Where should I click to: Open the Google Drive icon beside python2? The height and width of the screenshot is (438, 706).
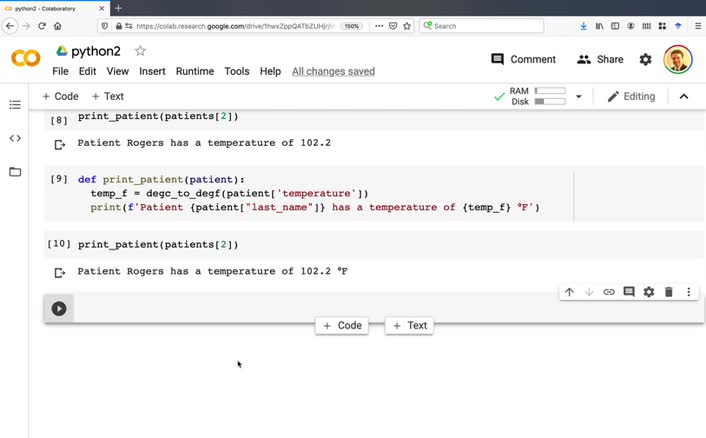click(x=61, y=51)
